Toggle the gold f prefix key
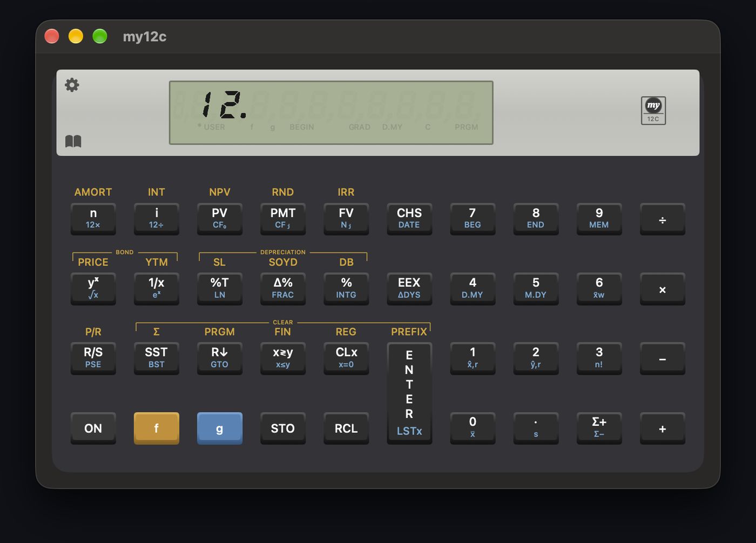Screen dimensions: 756x543 [157, 428]
